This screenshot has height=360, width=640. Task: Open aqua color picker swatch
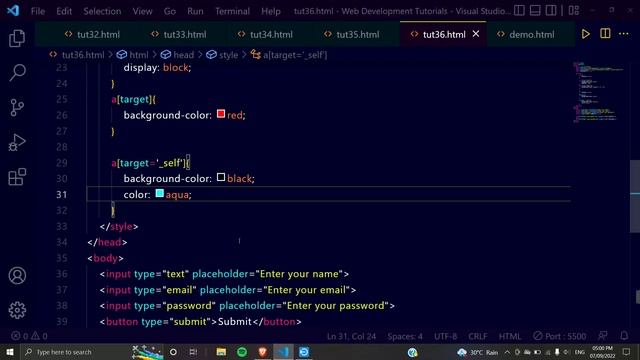(160, 193)
